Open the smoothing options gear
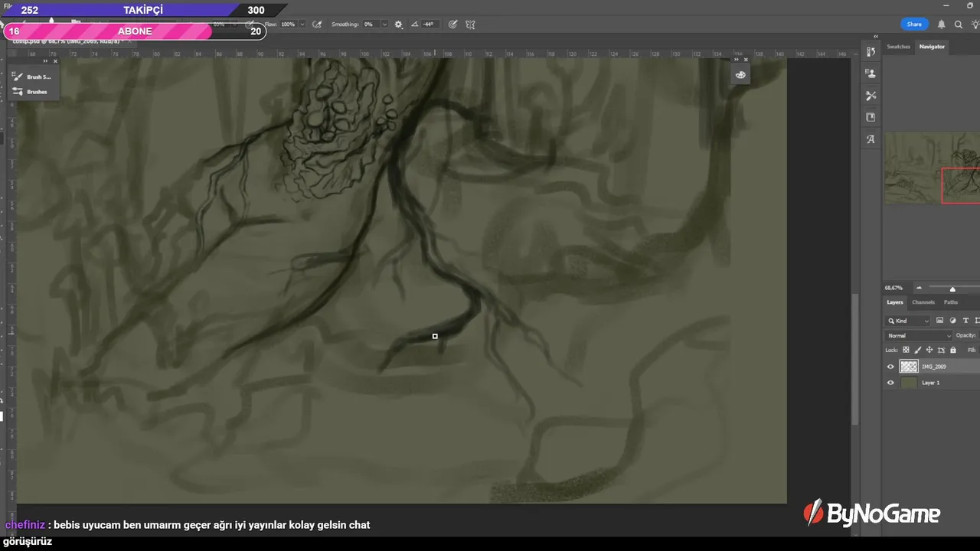 click(x=398, y=24)
